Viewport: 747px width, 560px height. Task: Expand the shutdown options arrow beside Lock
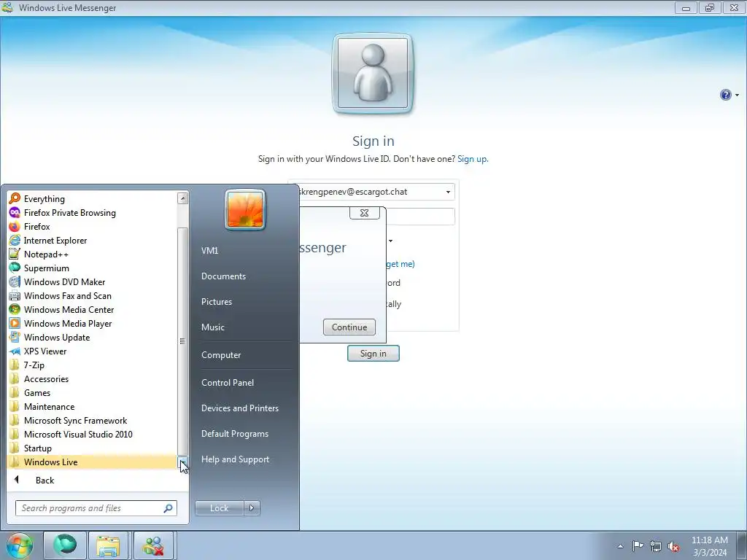(252, 508)
